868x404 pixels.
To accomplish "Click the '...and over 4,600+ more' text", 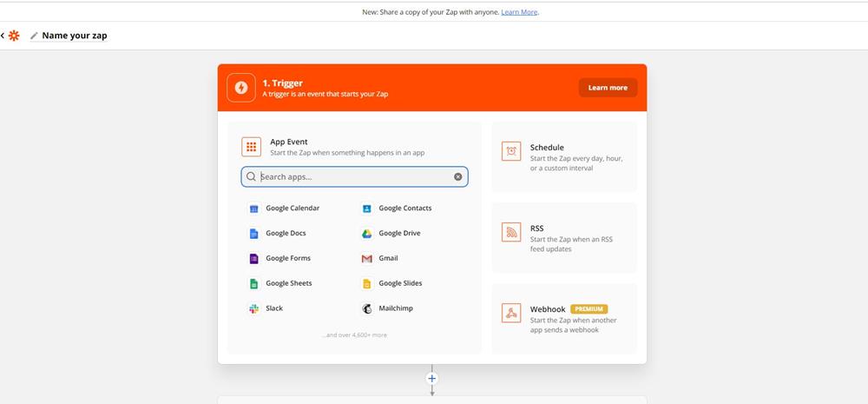I will coord(354,335).
